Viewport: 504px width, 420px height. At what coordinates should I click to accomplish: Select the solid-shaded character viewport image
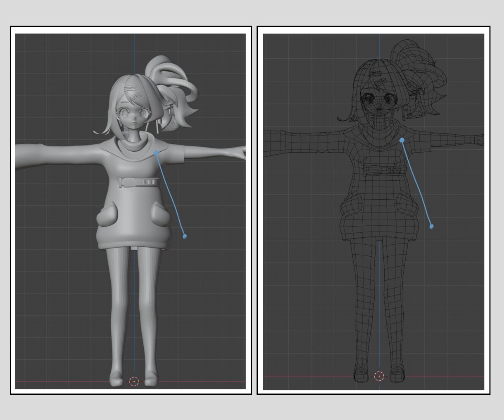click(131, 211)
